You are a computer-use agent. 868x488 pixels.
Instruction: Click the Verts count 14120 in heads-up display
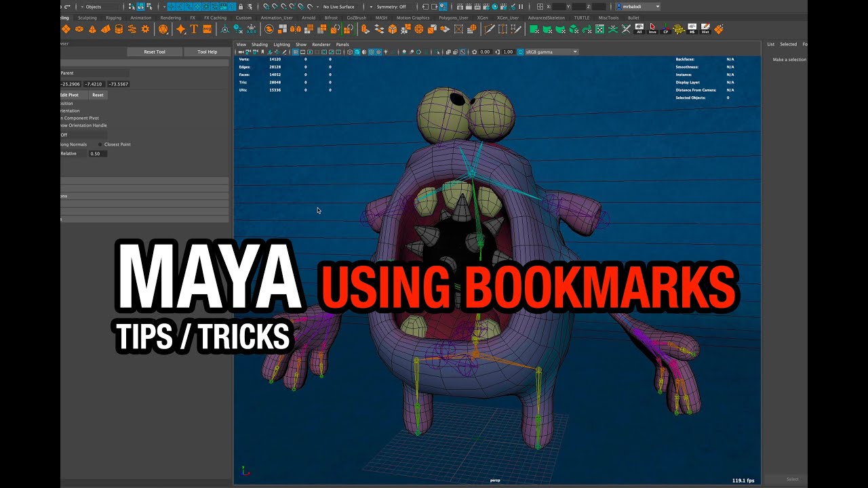275,59
